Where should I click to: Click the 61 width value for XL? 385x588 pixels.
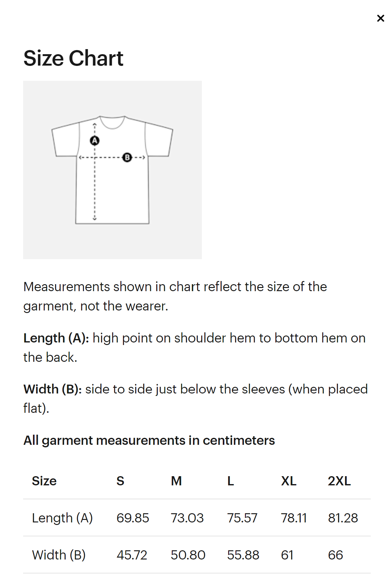287,555
